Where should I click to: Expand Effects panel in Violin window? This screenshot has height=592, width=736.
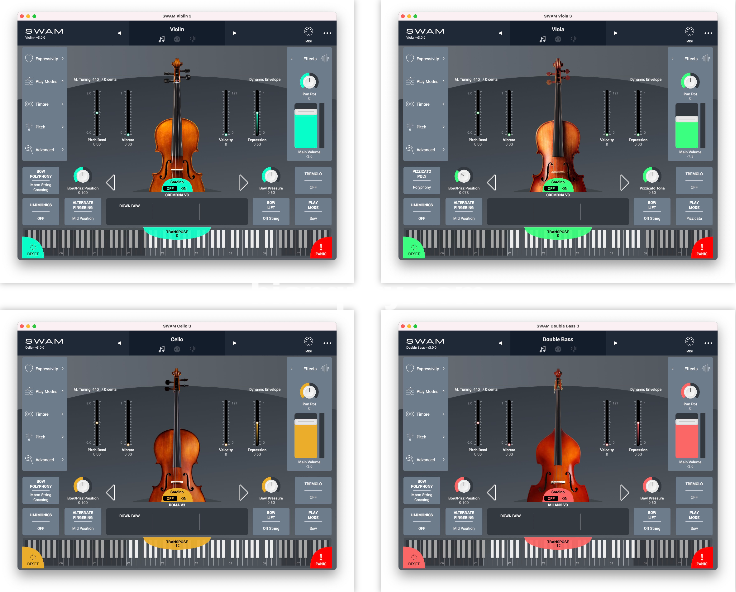[x=309, y=59]
